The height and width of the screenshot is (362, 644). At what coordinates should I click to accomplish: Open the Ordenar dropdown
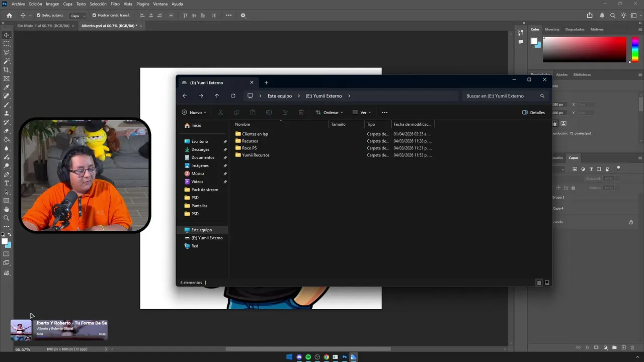coord(329,113)
